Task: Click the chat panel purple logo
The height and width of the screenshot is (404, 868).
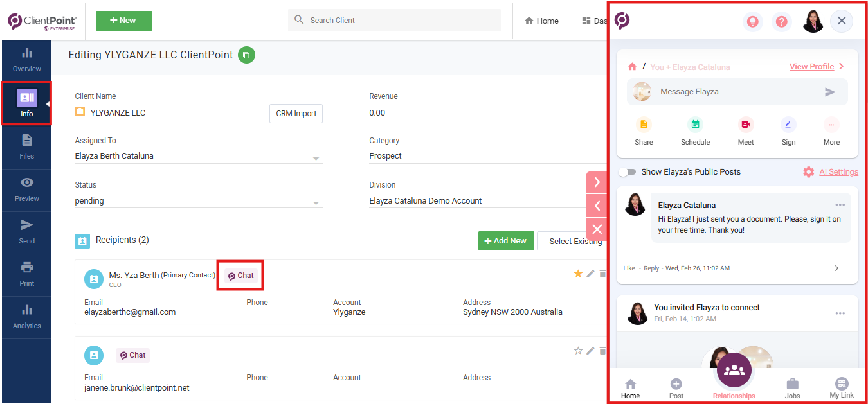Action: pos(622,21)
